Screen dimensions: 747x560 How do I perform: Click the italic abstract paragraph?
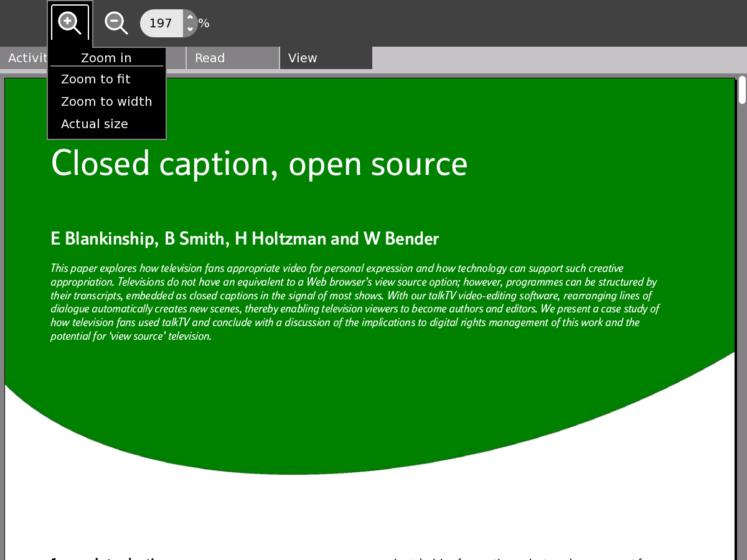click(354, 302)
